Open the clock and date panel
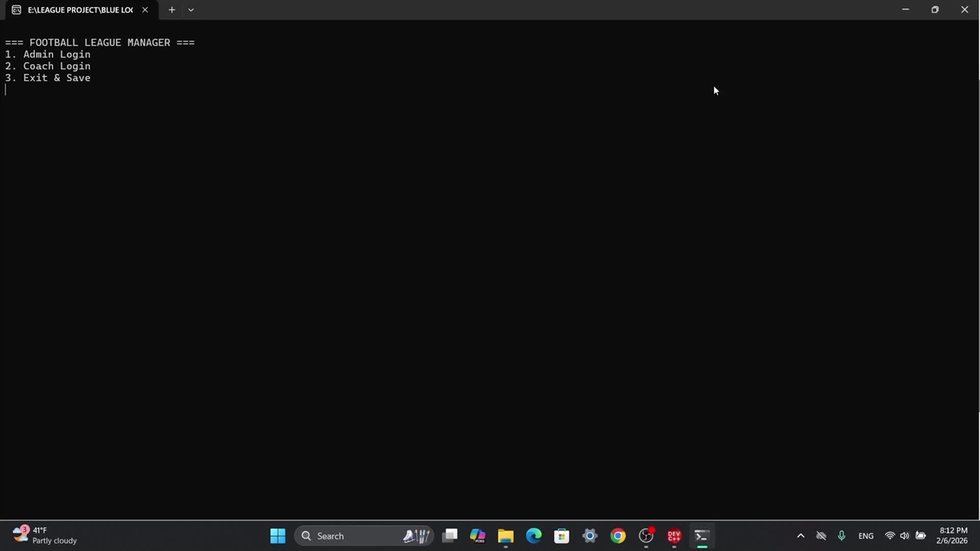This screenshot has height=551, width=980. pos(952,536)
